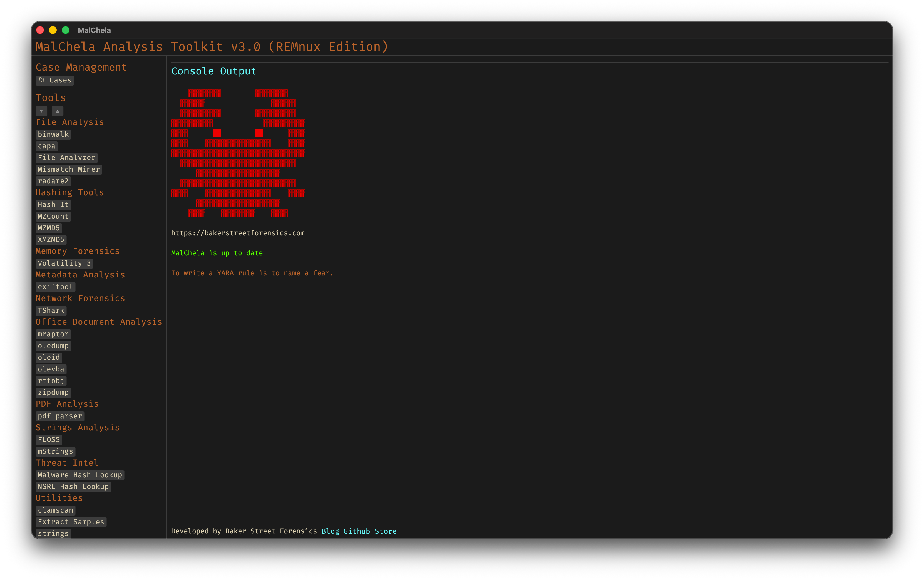
Task: Run FLOSS tool
Action: [x=49, y=440]
